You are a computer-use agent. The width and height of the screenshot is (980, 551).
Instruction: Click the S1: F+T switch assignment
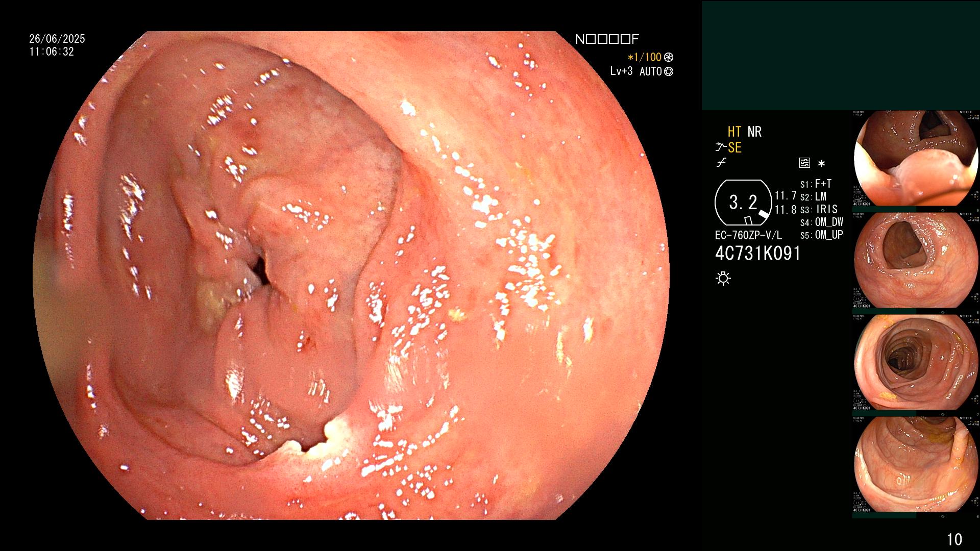click(816, 184)
